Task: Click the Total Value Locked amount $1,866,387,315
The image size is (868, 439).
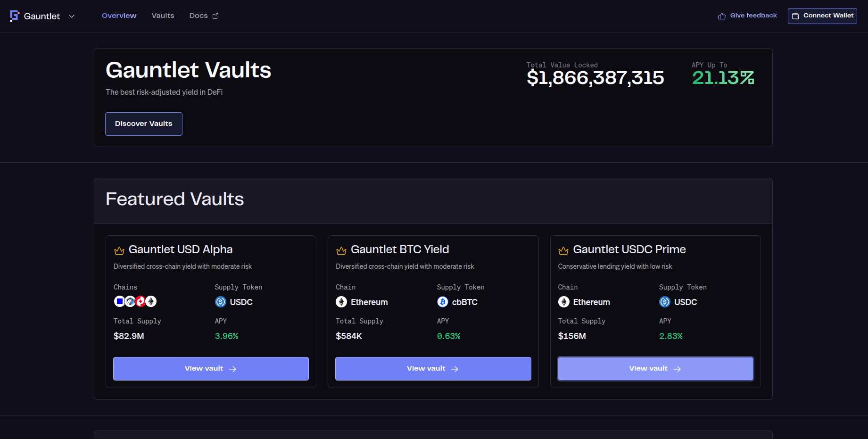Action: tap(595, 78)
